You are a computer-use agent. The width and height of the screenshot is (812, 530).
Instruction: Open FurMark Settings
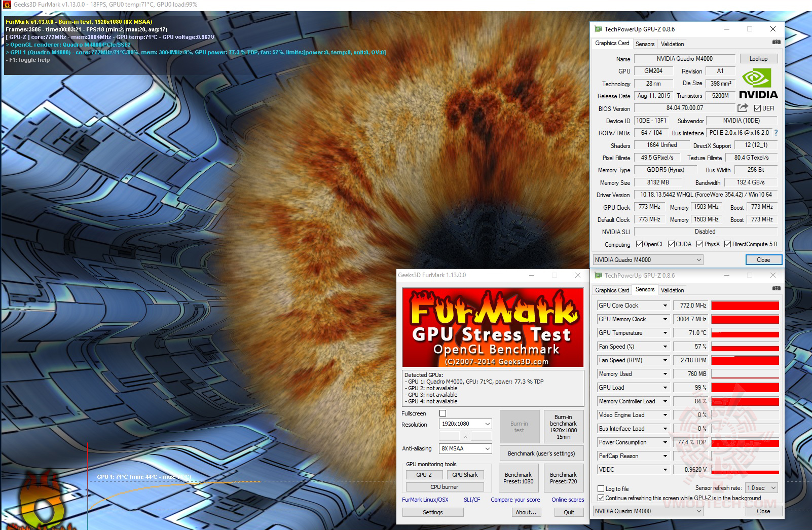point(433,512)
